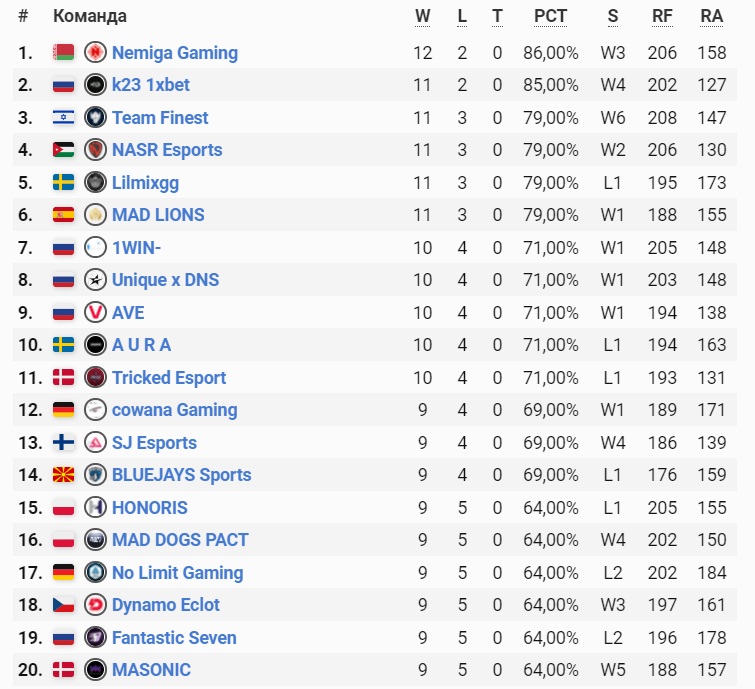755x689 pixels.
Task: Click the k23 1xbet team logo
Action: point(96,85)
